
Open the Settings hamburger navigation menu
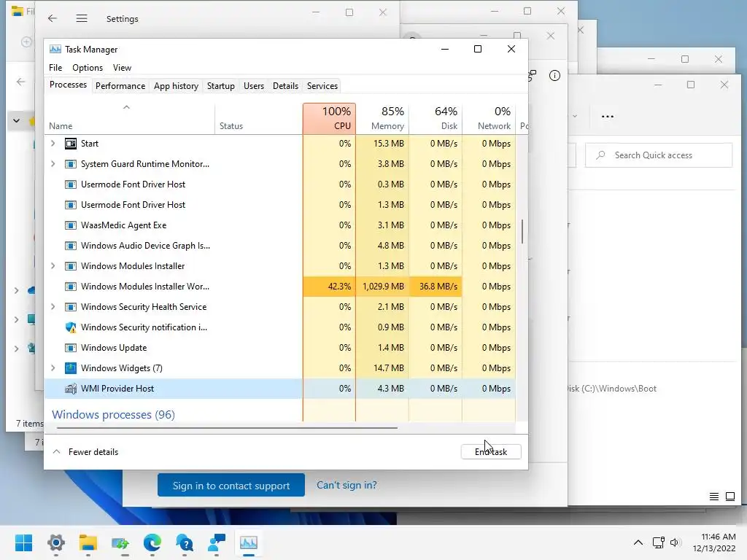pos(82,18)
